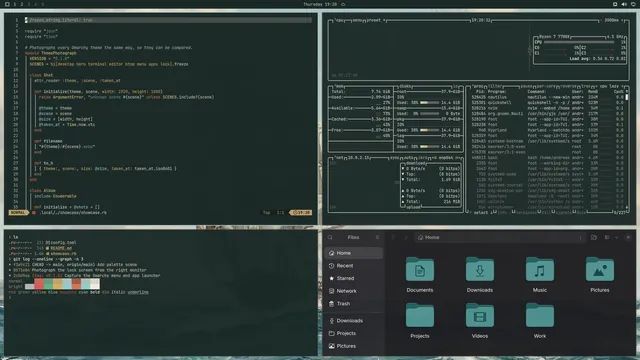Open the btop menu option
The width and height of the screenshot is (640, 360).
[358, 20]
